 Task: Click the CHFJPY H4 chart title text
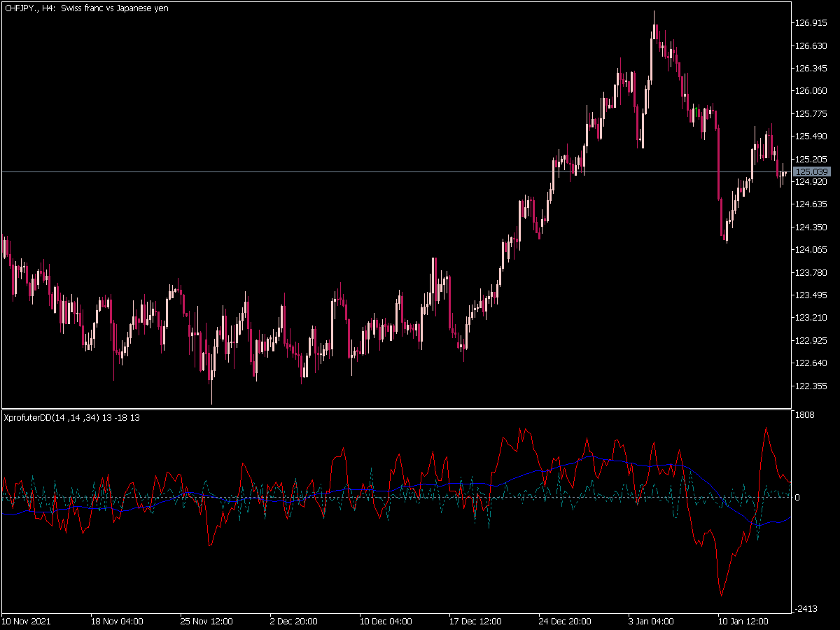(85, 8)
